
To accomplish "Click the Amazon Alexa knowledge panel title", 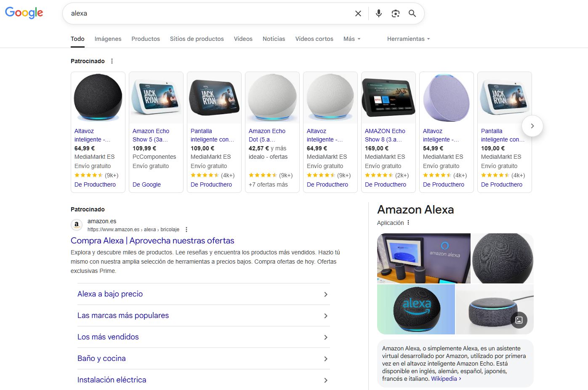I will tap(415, 210).
